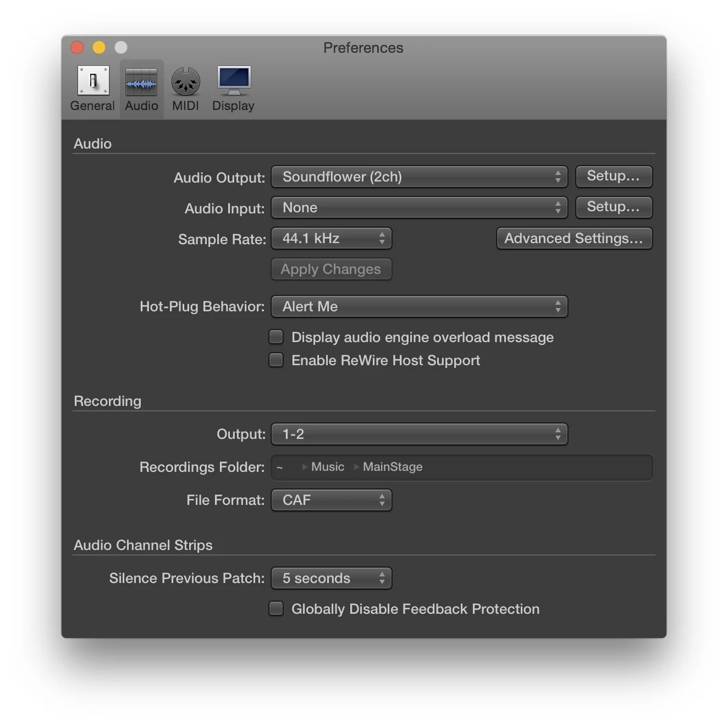The height and width of the screenshot is (726, 728).
Task: Open the General preferences switch icon
Action: click(x=93, y=81)
